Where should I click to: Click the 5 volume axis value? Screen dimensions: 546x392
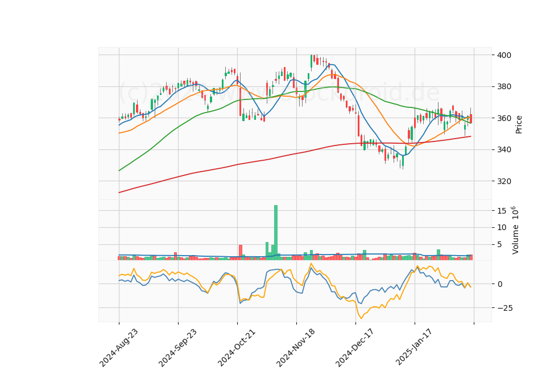point(500,244)
